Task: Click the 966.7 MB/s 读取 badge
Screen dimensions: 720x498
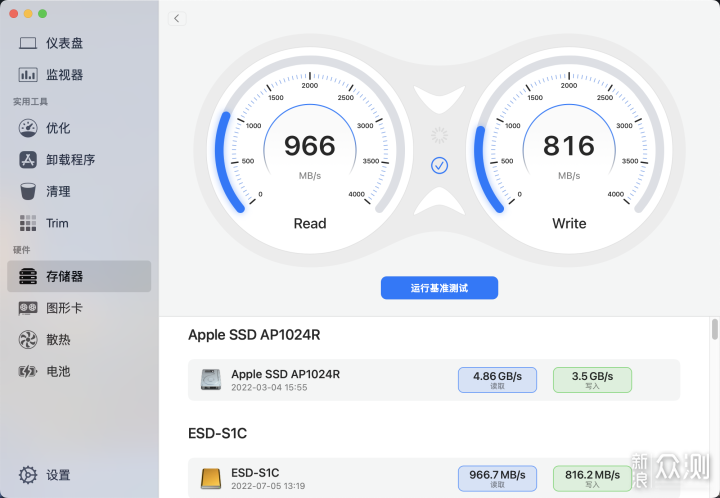Action: click(497, 478)
